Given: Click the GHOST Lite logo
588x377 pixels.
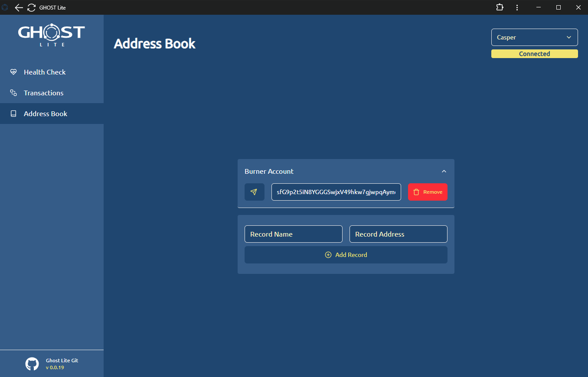Looking at the screenshot, I should [52, 35].
